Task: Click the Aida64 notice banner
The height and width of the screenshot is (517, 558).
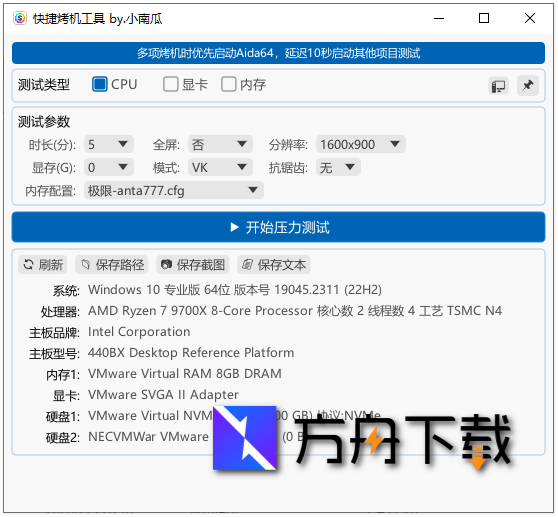Action: 278,53
